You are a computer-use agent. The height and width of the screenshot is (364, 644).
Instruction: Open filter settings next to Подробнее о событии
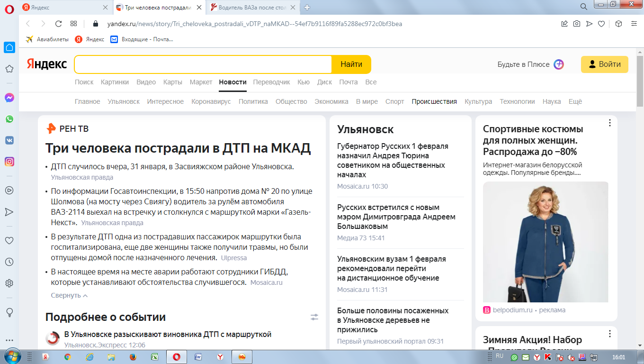(314, 317)
